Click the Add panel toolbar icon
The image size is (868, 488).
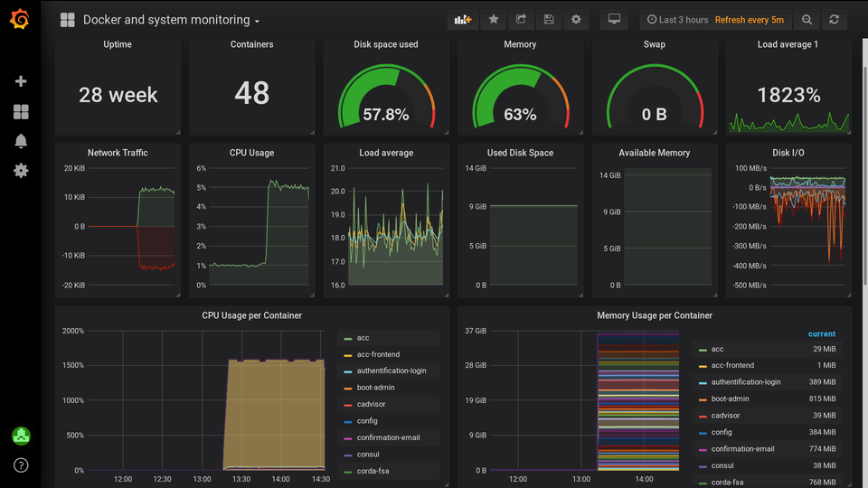point(463,20)
